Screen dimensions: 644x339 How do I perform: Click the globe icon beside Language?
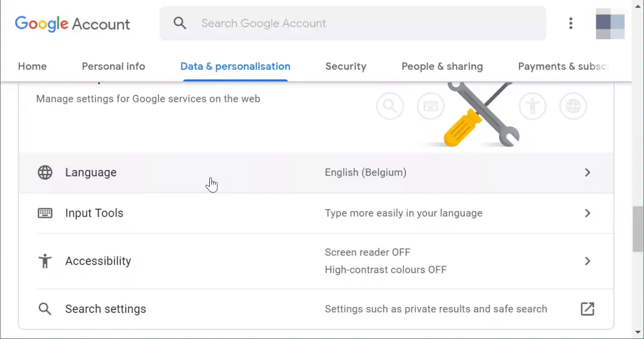[x=45, y=173]
